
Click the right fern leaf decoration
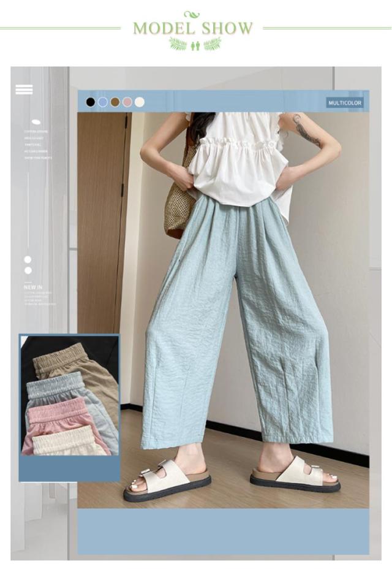pyautogui.click(x=213, y=44)
